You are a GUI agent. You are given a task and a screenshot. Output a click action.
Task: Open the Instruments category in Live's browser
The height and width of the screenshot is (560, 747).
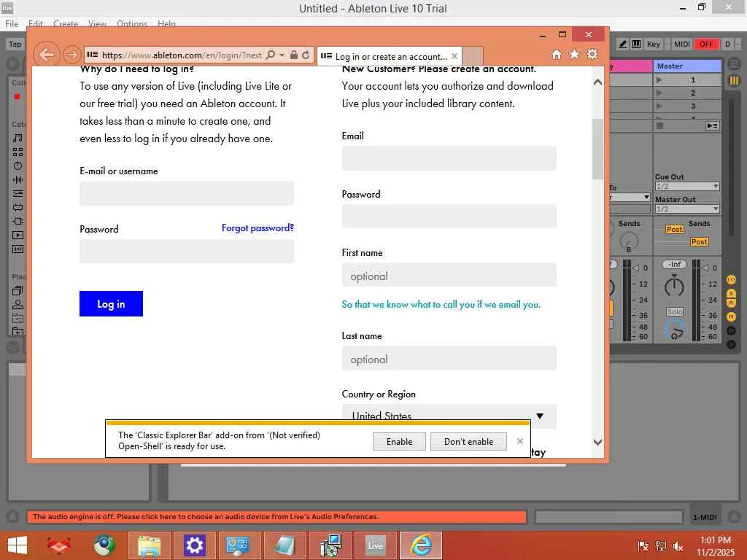18,166
